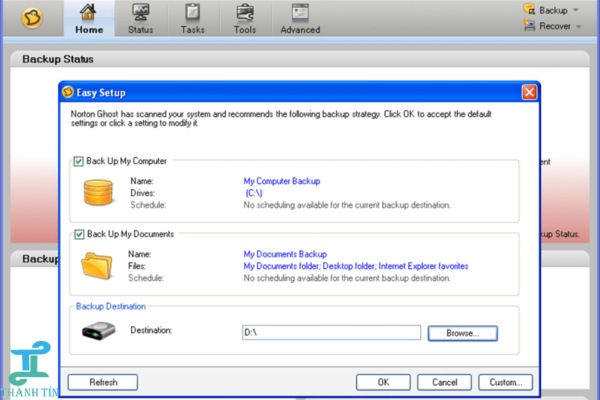Click the hard drive destination icon
The width and height of the screenshot is (600, 400).
[x=98, y=330]
